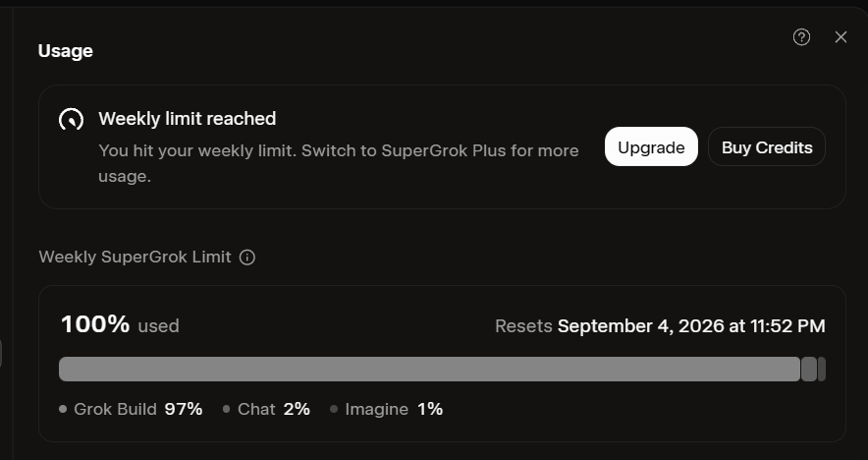Open the help question mark icon
868x460 pixels.
pyautogui.click(x=801, y=37)
